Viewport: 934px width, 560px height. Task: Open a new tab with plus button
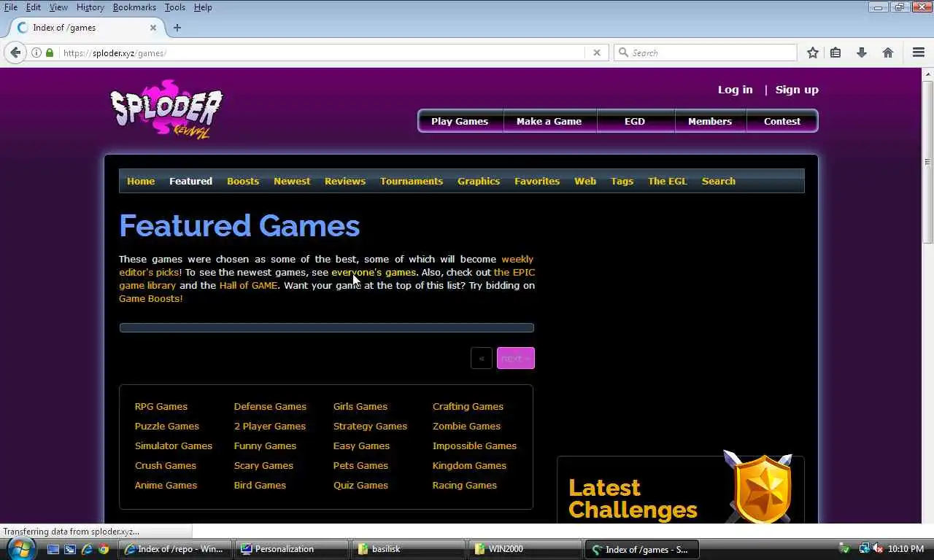pos(177,28)
